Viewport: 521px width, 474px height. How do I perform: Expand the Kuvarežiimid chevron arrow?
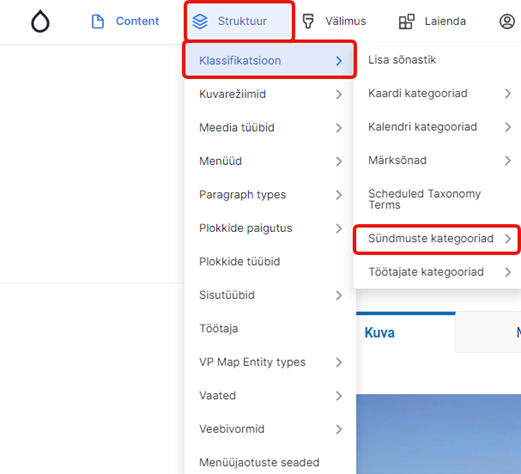pyautogui.click(x=339, y=94)
